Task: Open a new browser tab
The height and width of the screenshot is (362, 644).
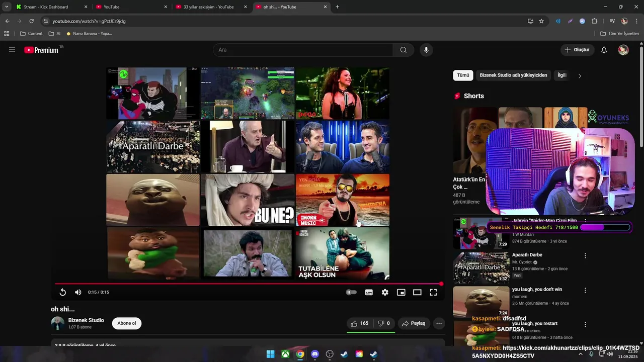Action: click(x=337, y=7)
